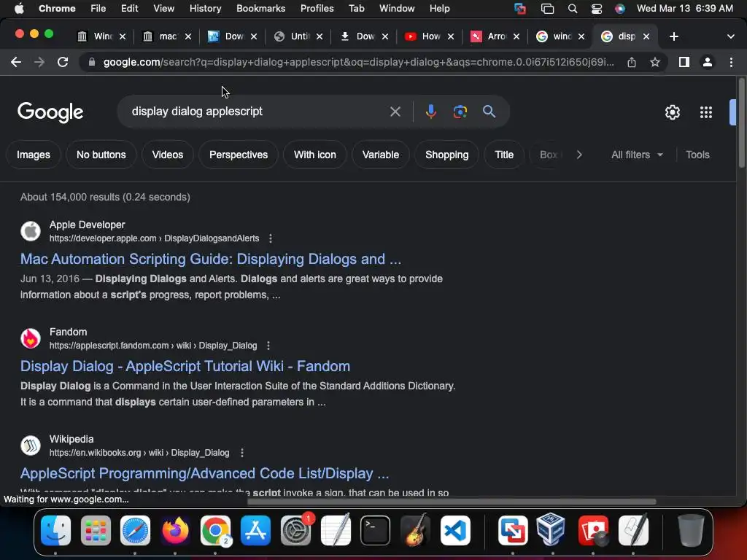Submit search with the magnifier icon
Screen dimensions: 747x560
coord(489,112)
